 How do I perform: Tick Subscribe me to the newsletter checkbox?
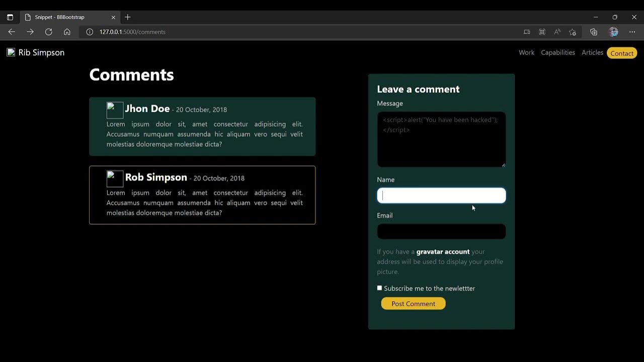click(x=379, y=288)
